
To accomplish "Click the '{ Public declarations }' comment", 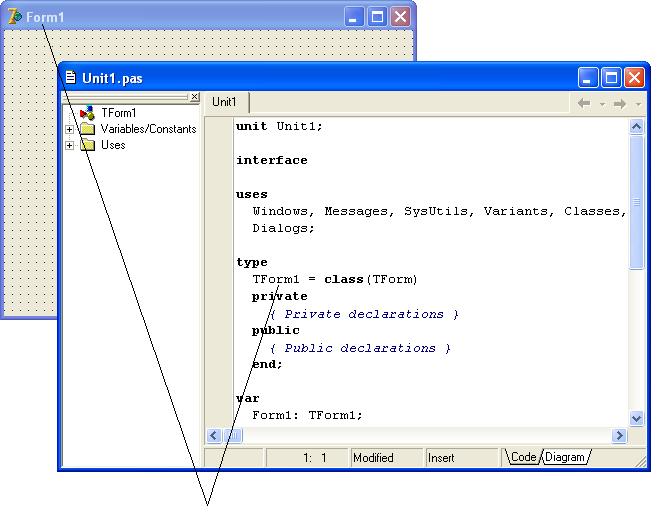I will [x=360, y=348].
